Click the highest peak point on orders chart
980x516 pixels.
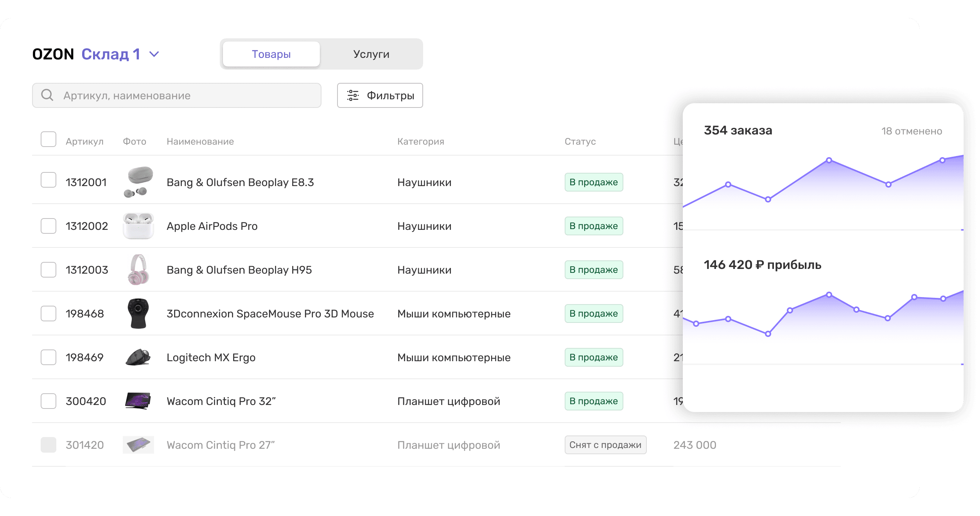point(829,160)
